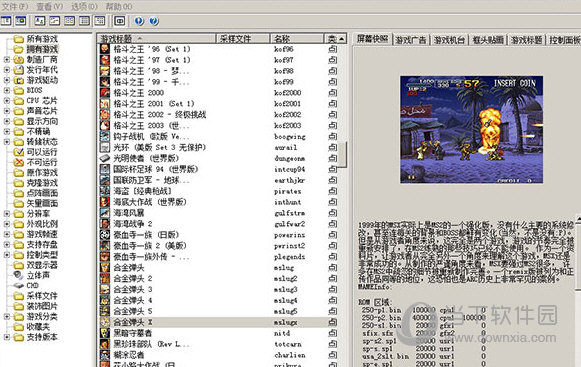Open the 查看(V) menu
The height and width of the screenshot is (367, 581).
(50, 6)
